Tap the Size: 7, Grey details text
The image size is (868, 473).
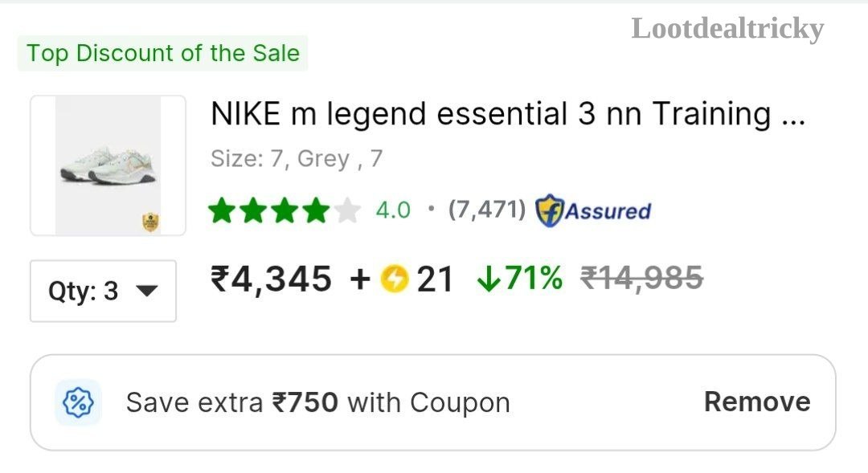click(x=297, y=159)
